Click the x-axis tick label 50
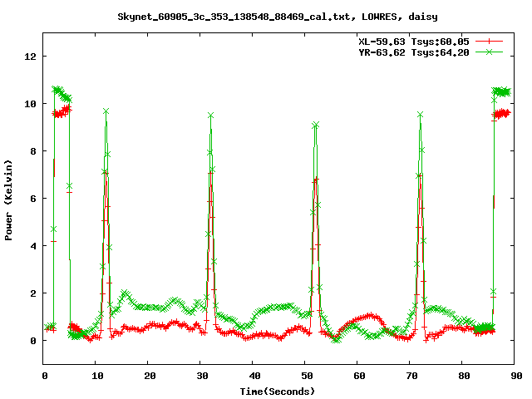The height and width of the screenshot is (399, 532). point(307,376)
